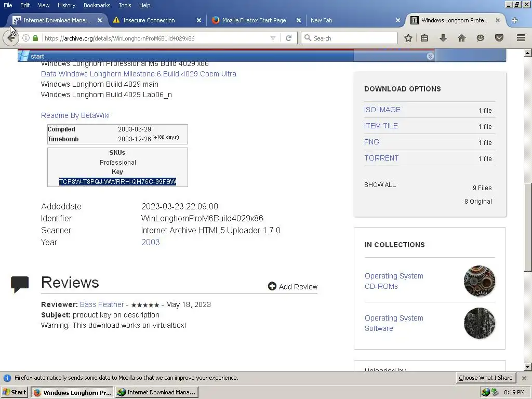Click the Reviews speech bubble icon

pyautogui.click(x=20, y=284)
